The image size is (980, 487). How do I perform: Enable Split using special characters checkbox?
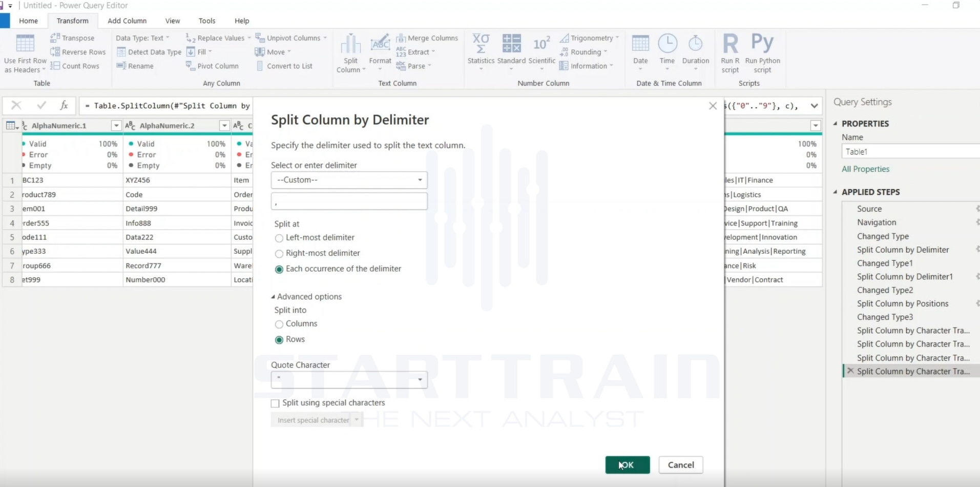click(275, 403)
